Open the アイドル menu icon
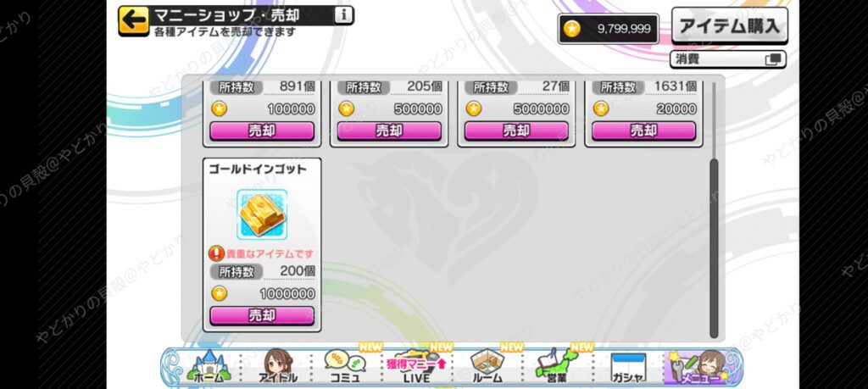Image resolution: width=868 pixels, height=389 pixels. [x=277, y=368]
